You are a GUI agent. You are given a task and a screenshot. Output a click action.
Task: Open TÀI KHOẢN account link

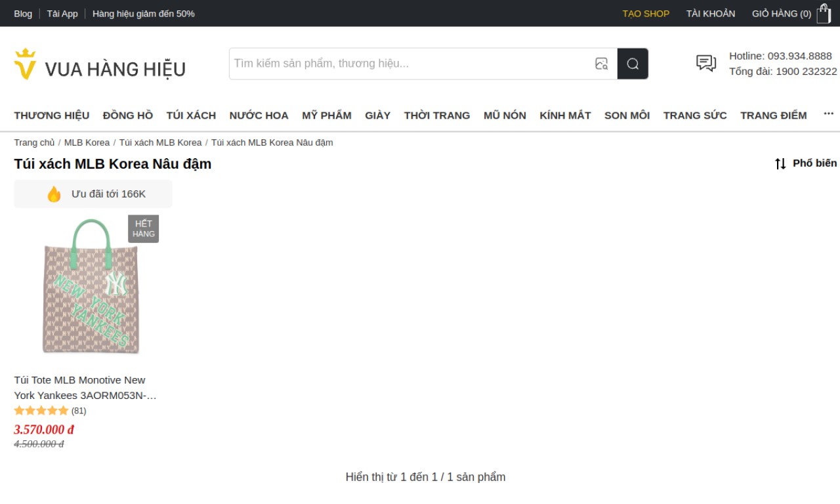click(711, 14)
